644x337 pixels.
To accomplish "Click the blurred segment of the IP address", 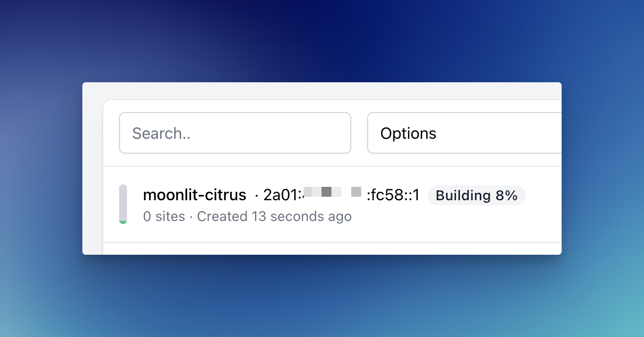I will click(x=332, y=192).
